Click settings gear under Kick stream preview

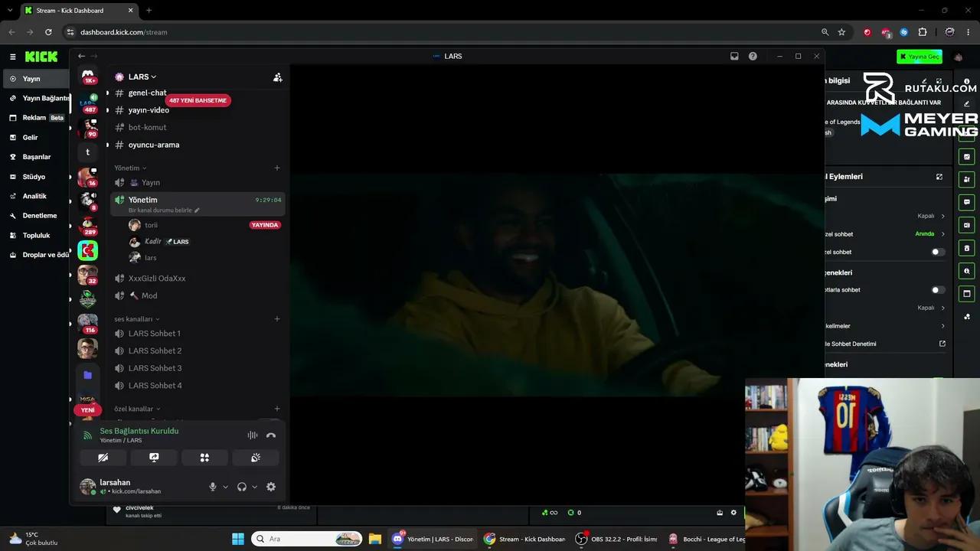733,513
